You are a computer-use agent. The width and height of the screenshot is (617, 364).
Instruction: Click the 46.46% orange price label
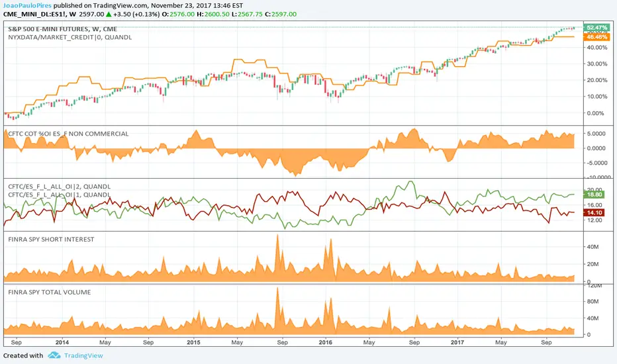point(596,37)
